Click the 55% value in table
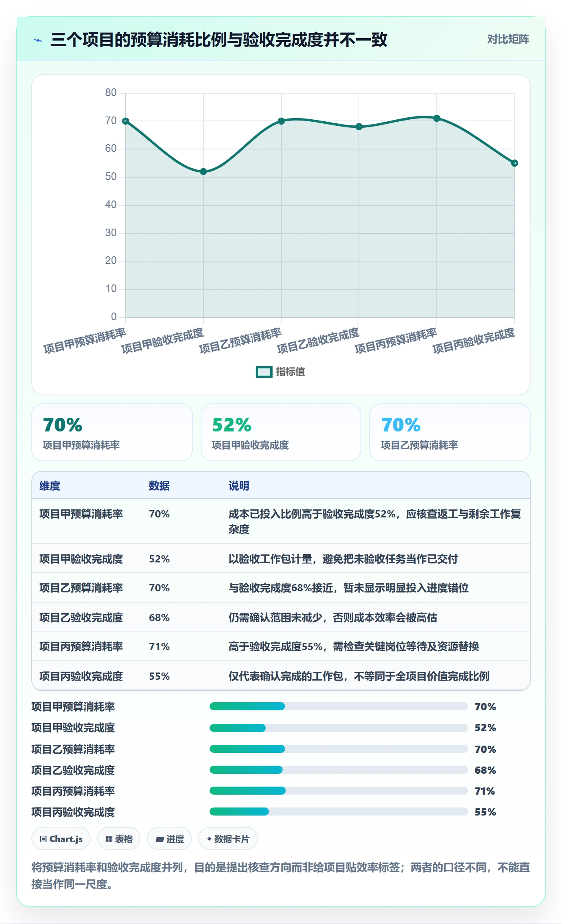Viewport: 562px width, 924px height. click(159, 676)
